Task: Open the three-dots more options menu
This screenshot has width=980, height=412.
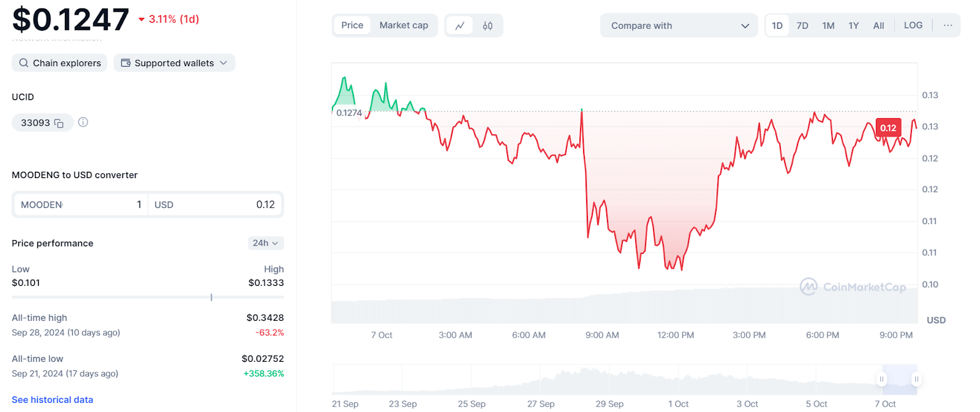Action: point(948,26)
